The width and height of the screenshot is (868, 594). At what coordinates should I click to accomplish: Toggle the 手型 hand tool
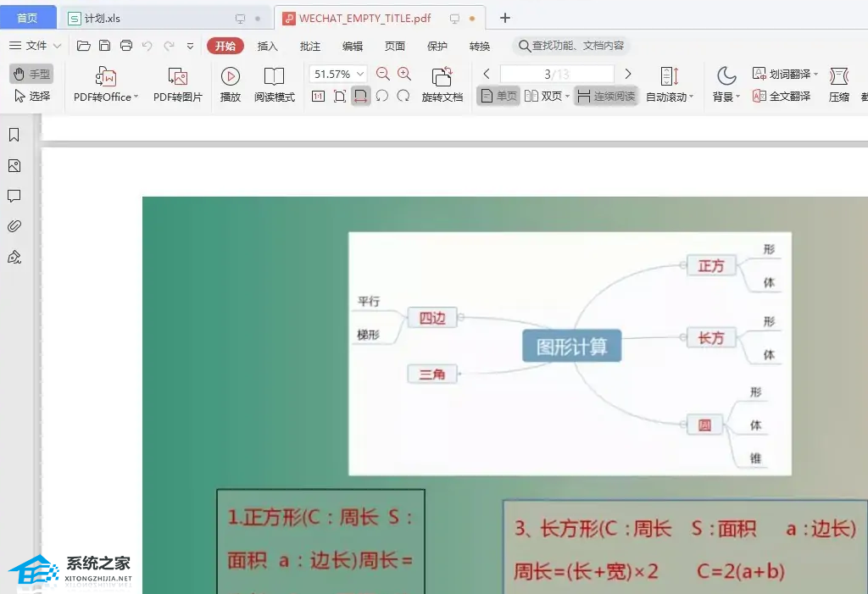point(31,74)
